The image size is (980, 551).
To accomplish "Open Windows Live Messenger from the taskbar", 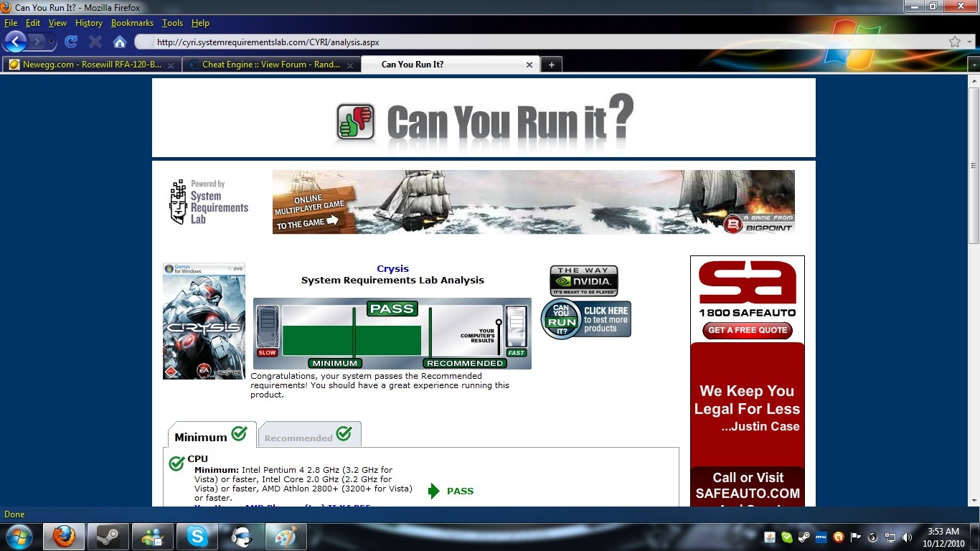I will pos(153,537).
